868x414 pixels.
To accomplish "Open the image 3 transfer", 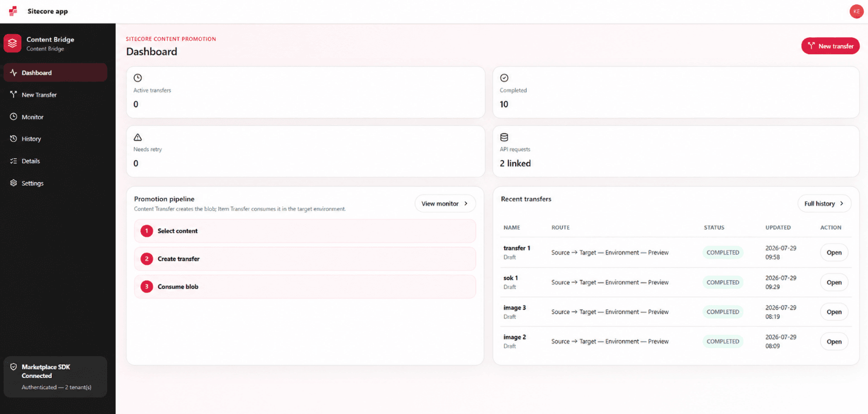I will click(834, 312).
